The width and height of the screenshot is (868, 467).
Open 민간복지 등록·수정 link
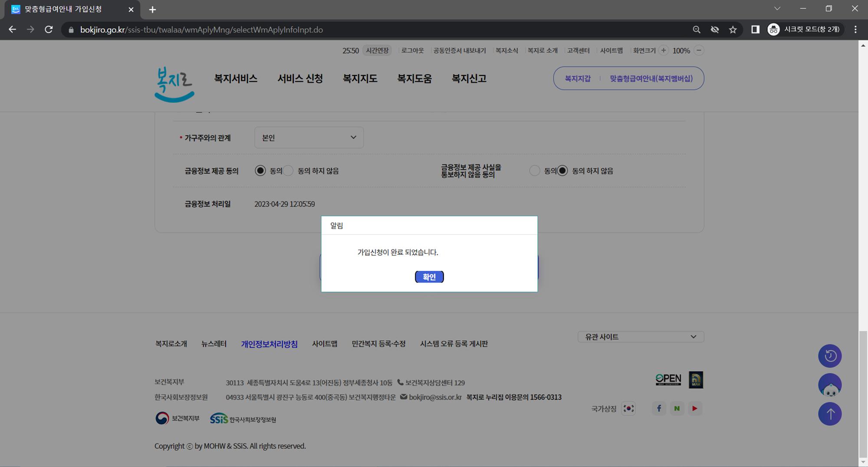coord(378,344)
